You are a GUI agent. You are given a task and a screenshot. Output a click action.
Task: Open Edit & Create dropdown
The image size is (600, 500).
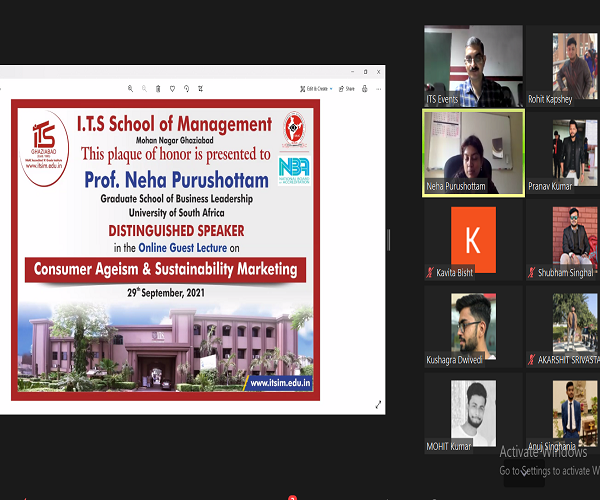click(316, 89)
